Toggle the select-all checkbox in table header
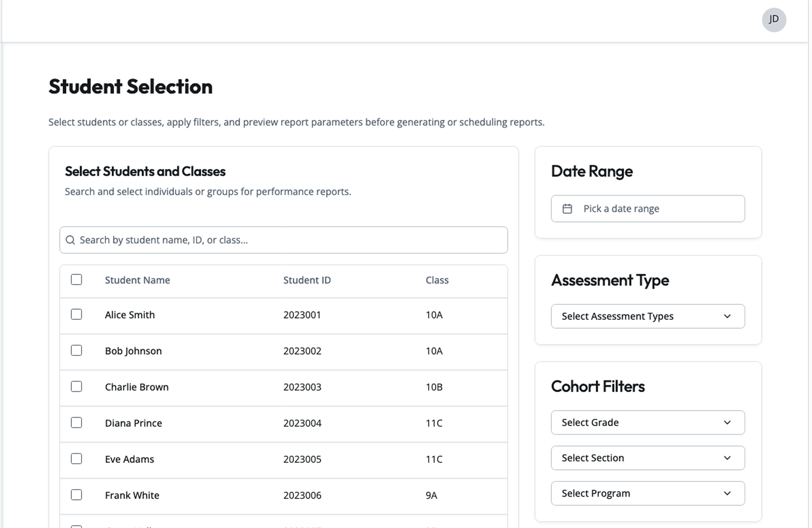 [77, 280]
